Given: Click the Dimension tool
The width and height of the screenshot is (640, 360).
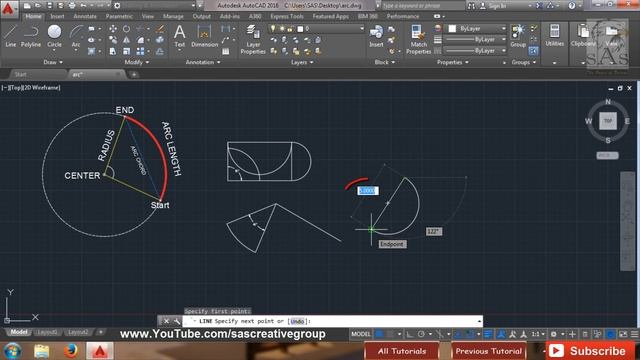Looking at the screenshot, I should [x=204, y=36].
